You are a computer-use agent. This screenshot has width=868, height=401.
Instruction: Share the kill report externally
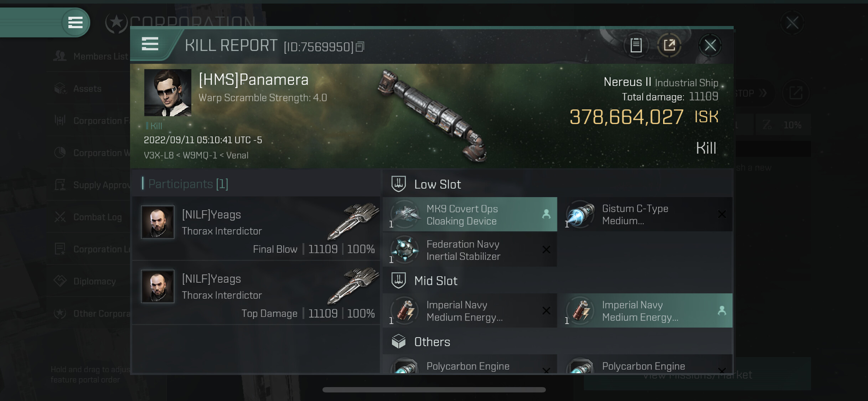point(669,45)
